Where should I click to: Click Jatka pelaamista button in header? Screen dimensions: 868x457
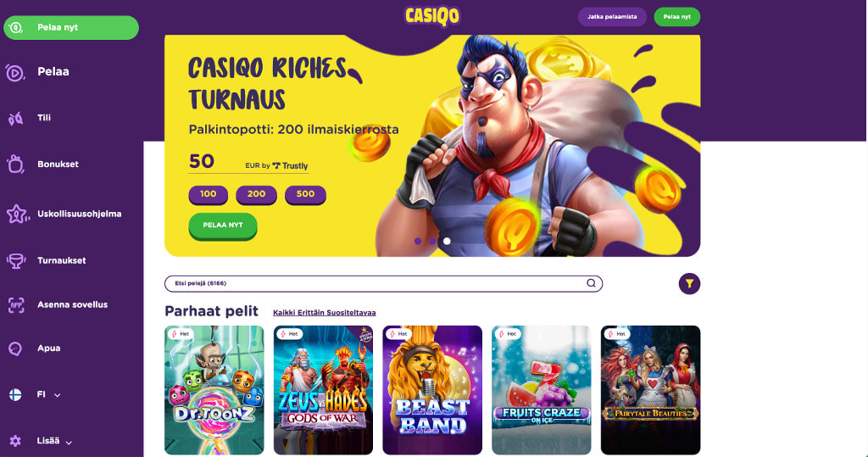tap(612, 17)
